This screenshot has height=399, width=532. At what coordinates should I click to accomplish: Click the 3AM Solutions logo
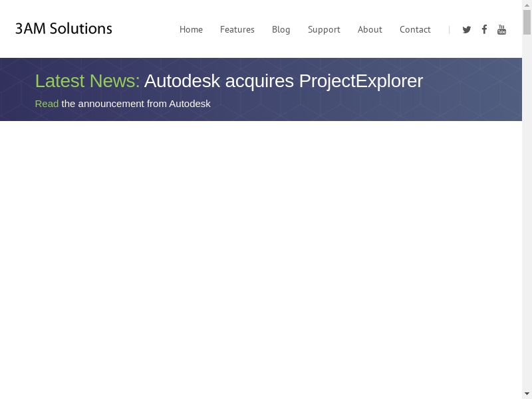[x=64, y=29]
